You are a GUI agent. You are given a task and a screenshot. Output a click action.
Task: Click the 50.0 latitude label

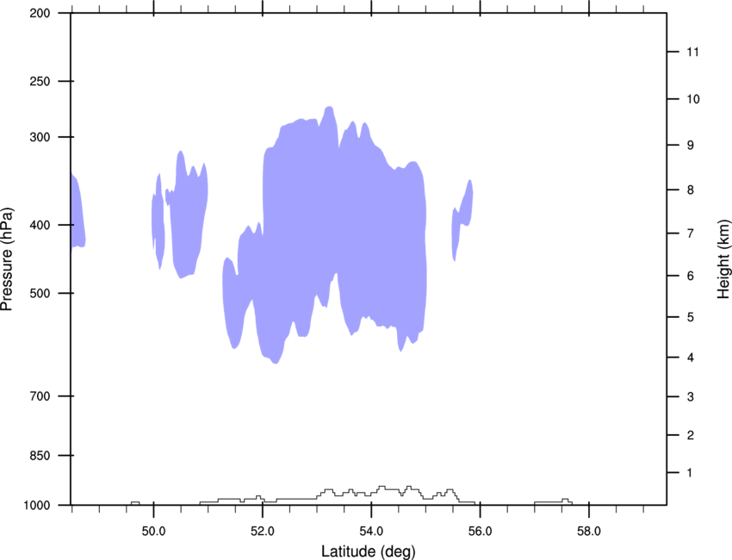[x=153, y=531]
